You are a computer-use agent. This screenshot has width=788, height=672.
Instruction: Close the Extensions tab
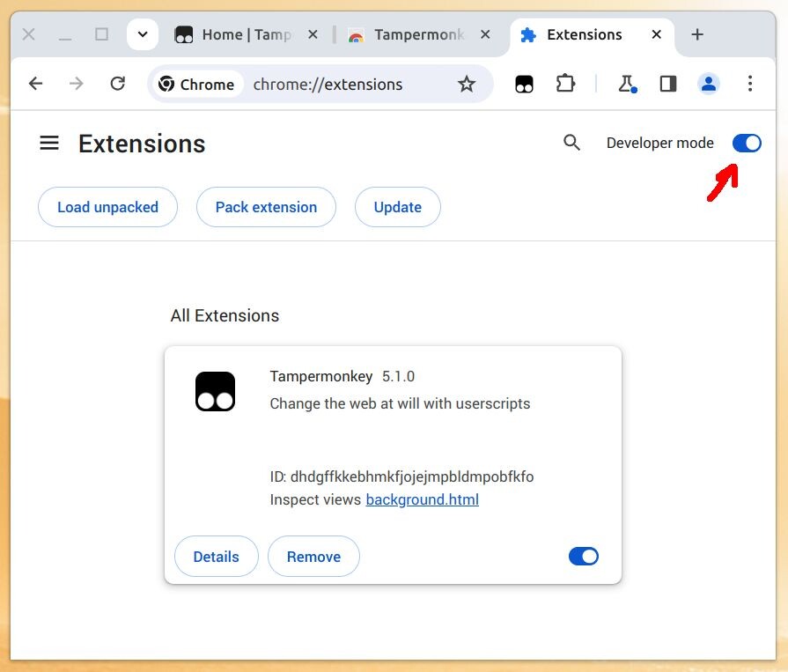(x=656, y=34)
